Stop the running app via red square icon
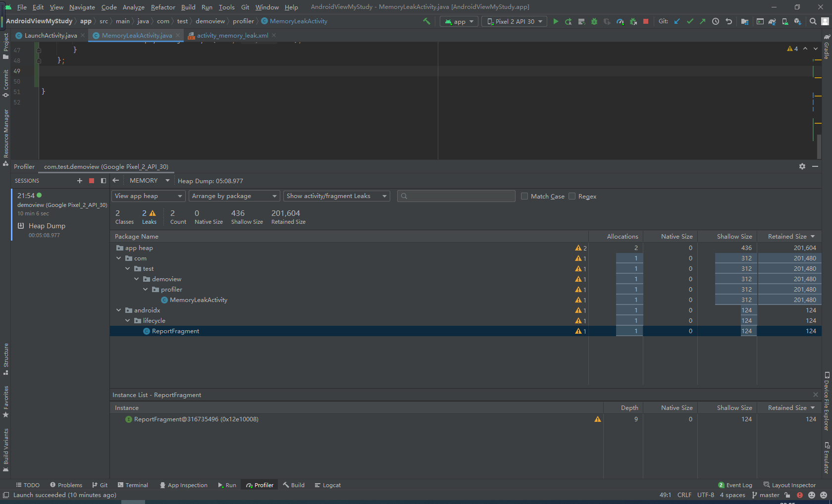This screenshot has width=832, height=504. click(x=646, y=21)
